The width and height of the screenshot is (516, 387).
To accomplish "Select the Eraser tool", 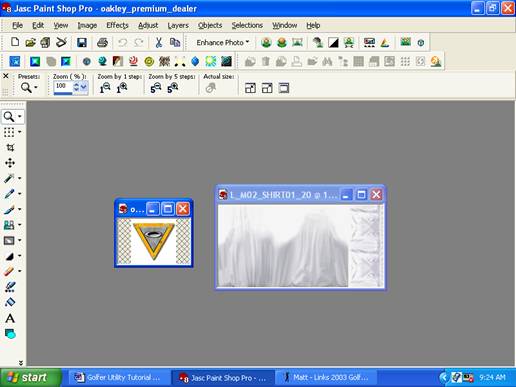I will coord(9,271).
